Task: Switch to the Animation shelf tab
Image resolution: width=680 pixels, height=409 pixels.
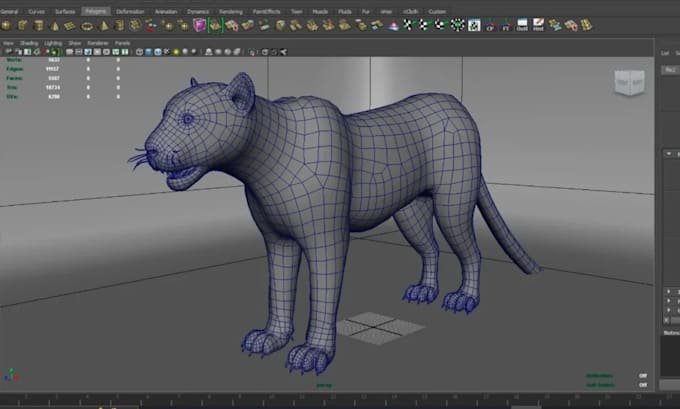Action: (x=166, y=12)
